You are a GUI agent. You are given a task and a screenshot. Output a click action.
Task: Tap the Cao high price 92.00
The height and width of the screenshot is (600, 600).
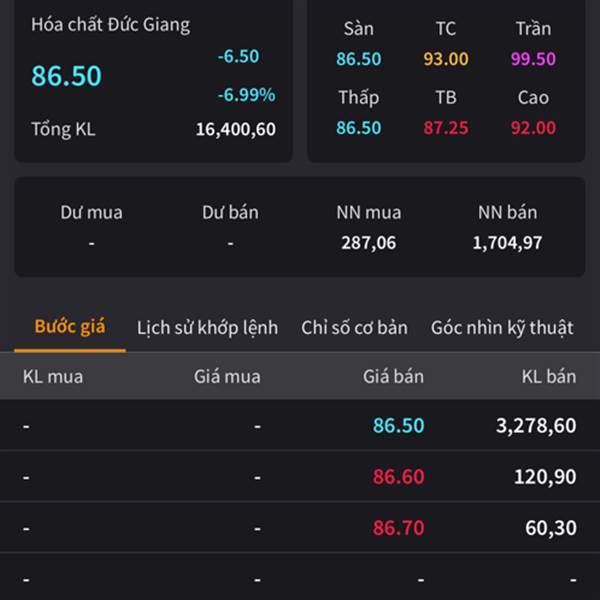pos(533,127)
